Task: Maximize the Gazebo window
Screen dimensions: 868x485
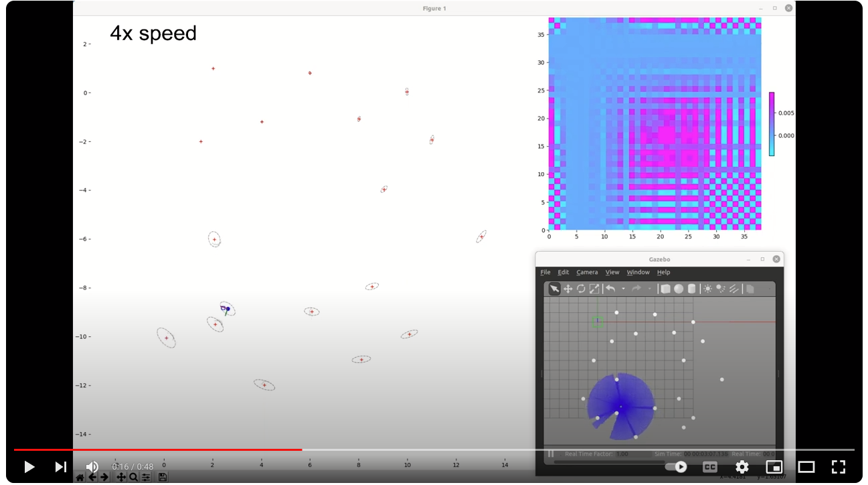Action: coord(762,259)
